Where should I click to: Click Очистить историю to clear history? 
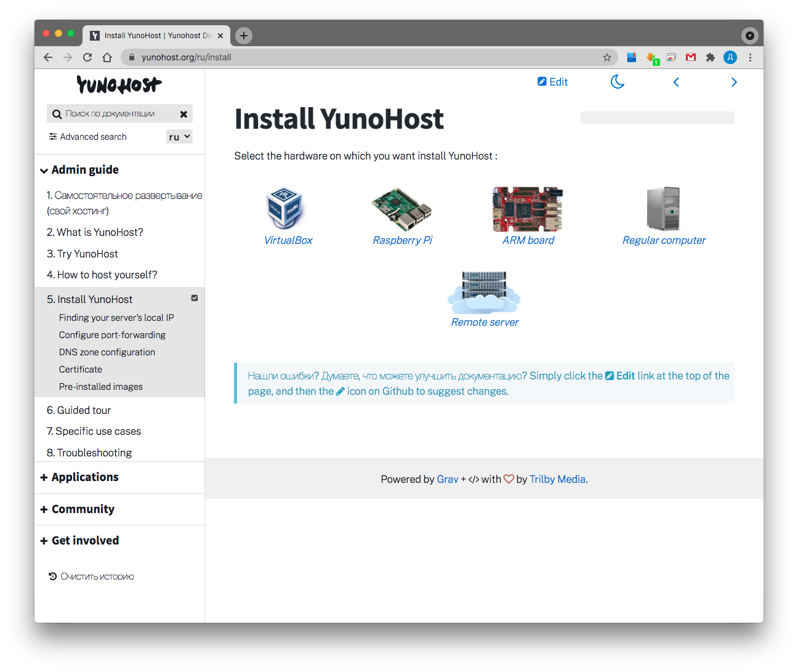(91, 577)
